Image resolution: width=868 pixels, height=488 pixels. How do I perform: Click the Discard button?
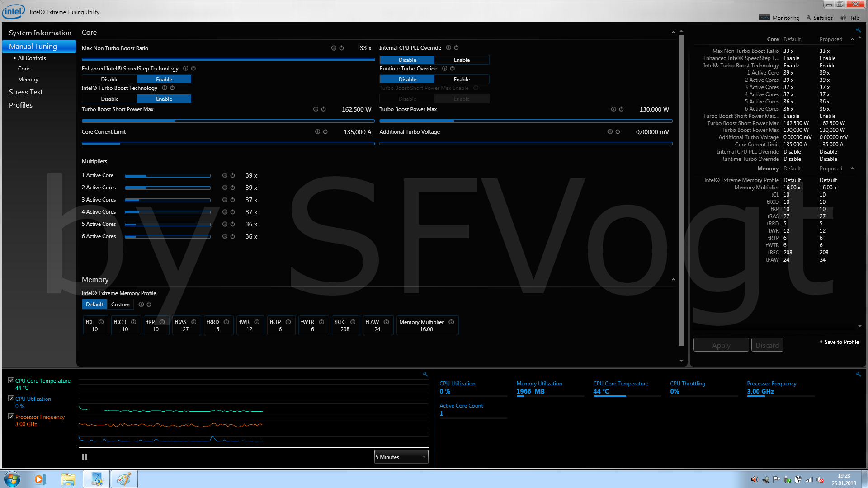point(767,345)
